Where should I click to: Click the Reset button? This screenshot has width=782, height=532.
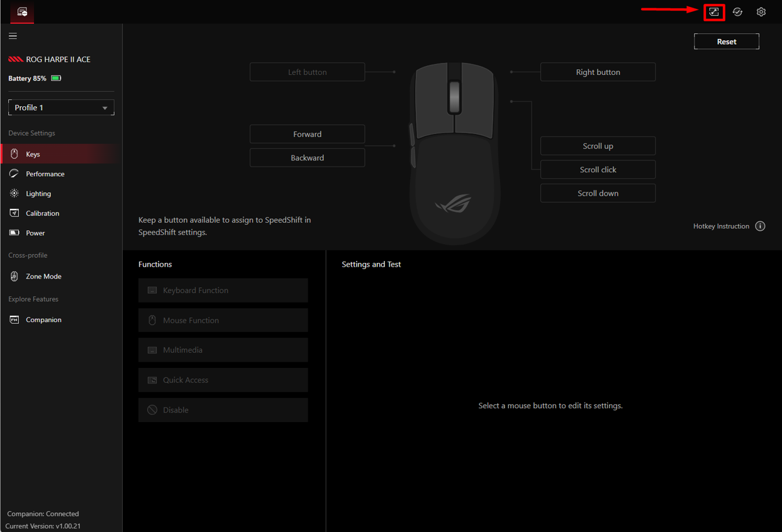click(x=727, y=42)
